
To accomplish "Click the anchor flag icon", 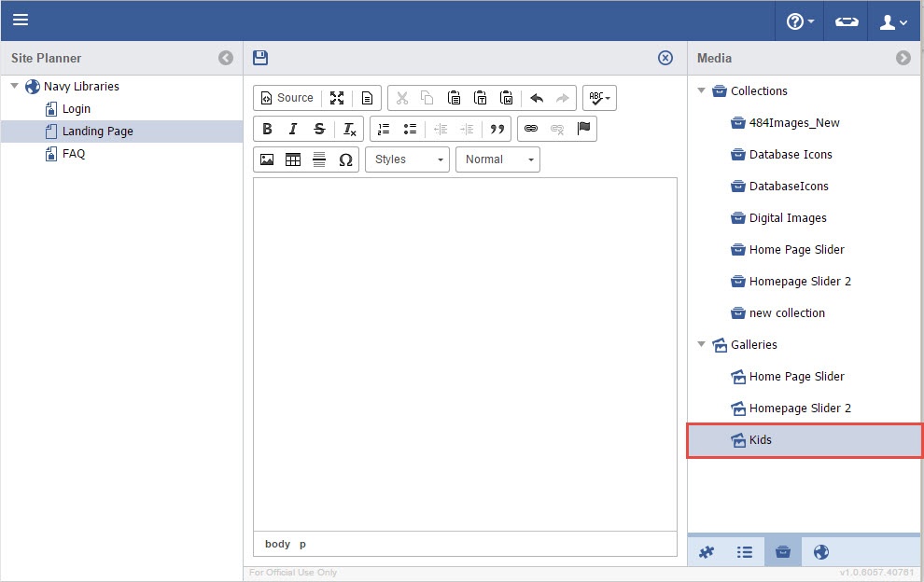I will click(x=584, y=129).
